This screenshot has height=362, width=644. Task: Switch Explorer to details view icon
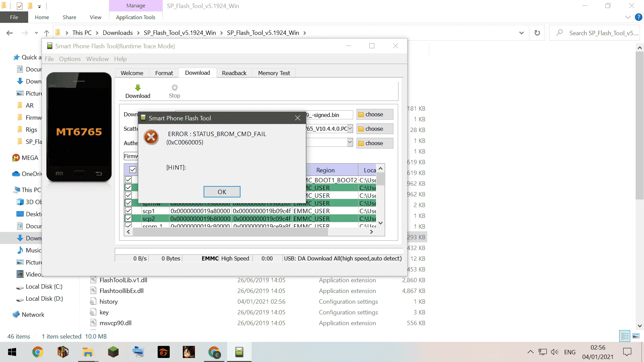(625, 336)
